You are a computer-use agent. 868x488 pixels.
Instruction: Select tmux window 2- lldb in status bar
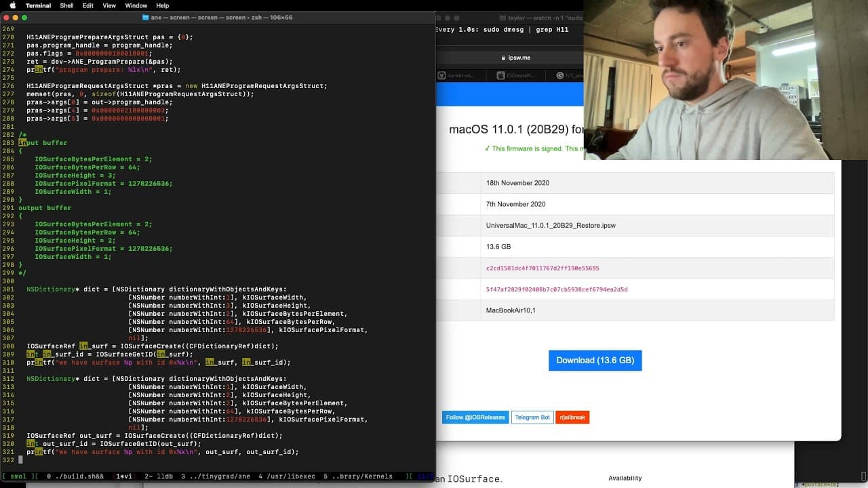158,476
